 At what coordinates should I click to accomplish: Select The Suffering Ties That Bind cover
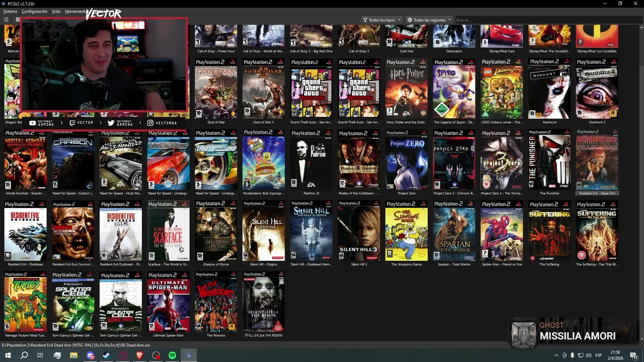pos(597,231)
